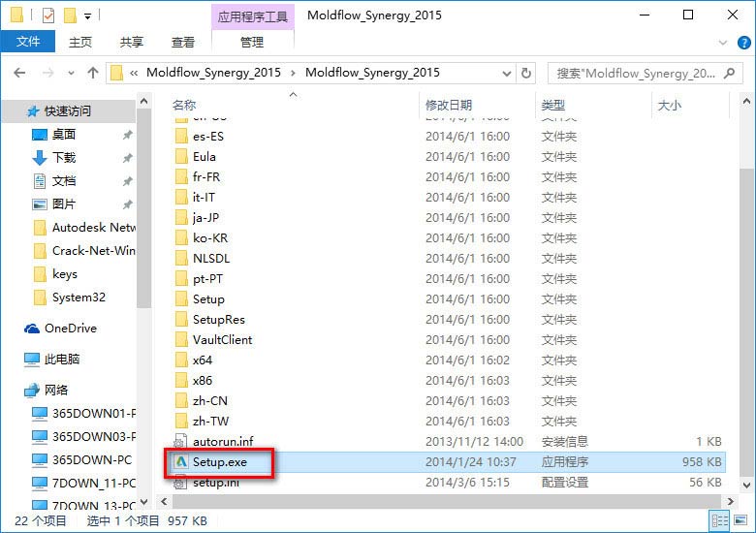Image resolution: width=756 pixels, height=533 pixels.
Task: Open the 管理 ribbon tab
Action: pos(252,43)
